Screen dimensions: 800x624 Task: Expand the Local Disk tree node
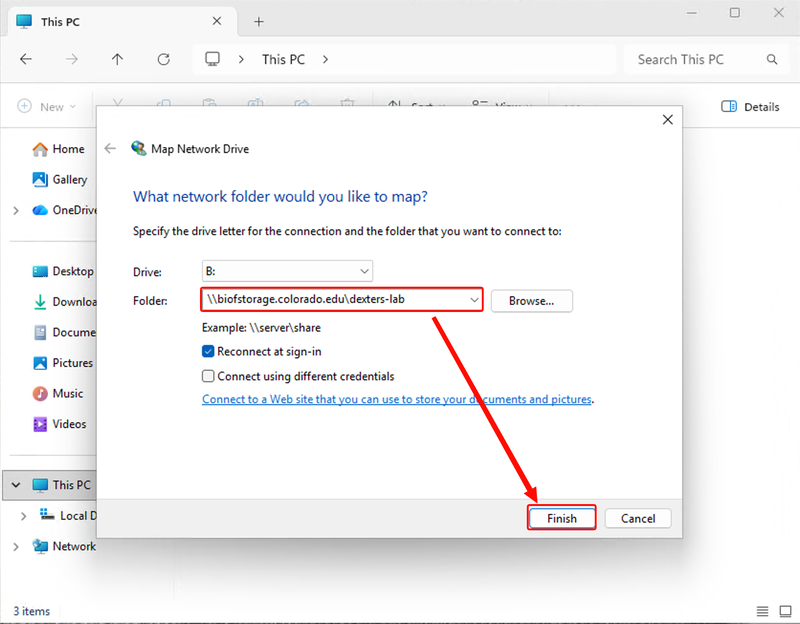pos(23,516)
